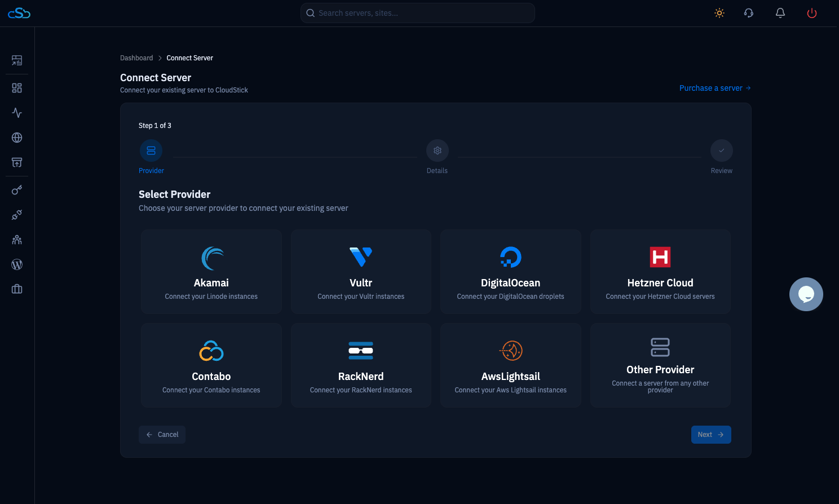Click the magnifier icon in search bar
This screenshot has height=504, width=839.
pyautogui.click(x=311, y=13)
